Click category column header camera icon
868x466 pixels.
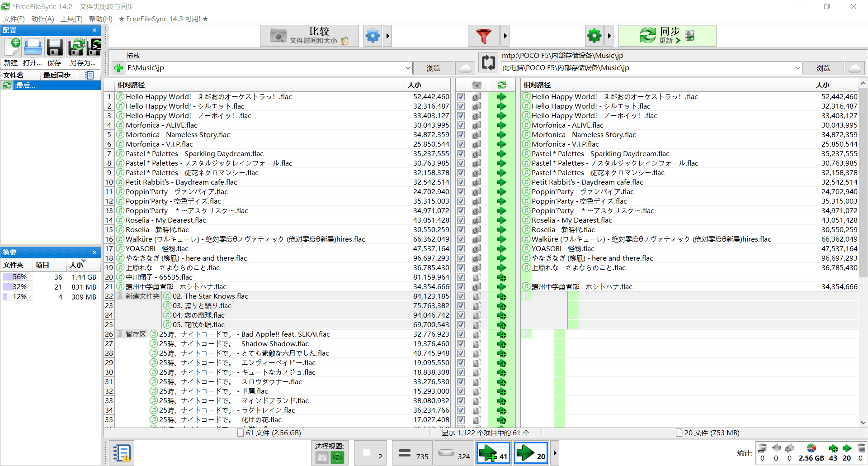(x=476, y=85)
